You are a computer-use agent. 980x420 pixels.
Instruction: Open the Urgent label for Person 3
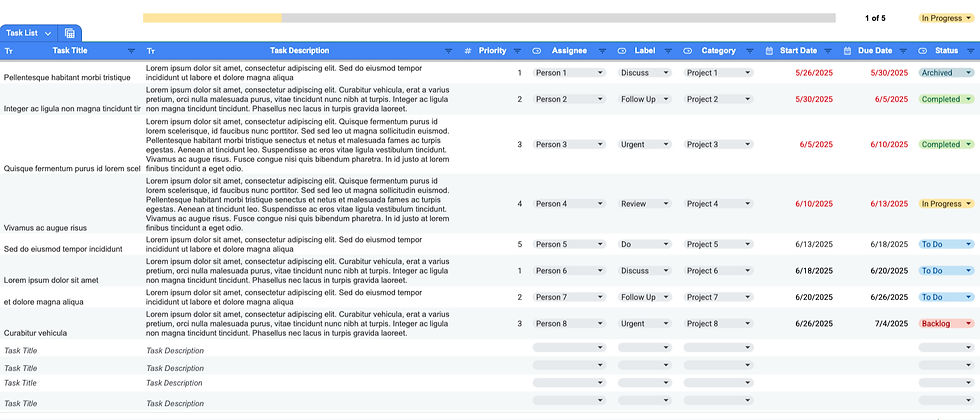644,144
